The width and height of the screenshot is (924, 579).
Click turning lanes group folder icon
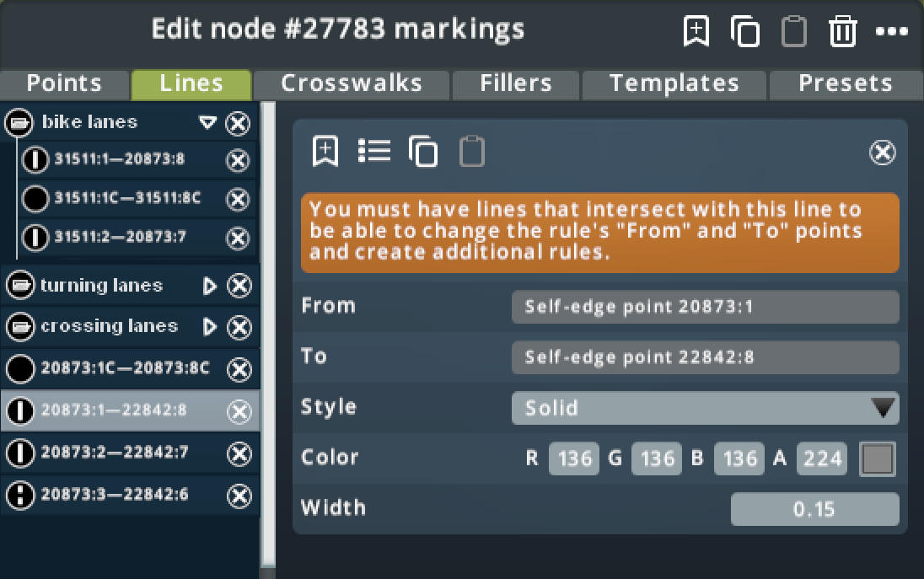pos(20,286)
